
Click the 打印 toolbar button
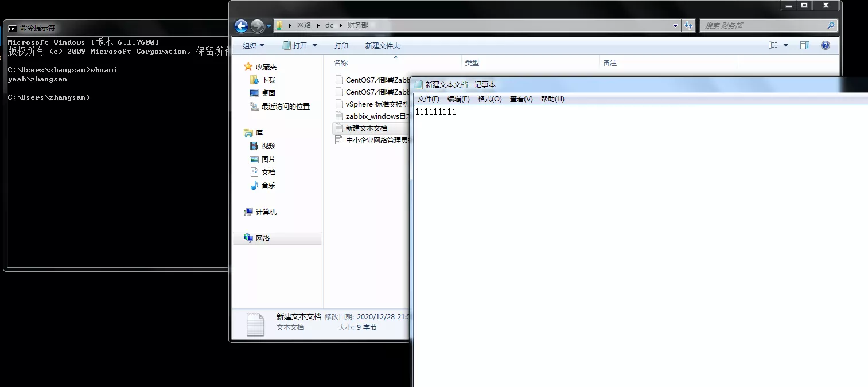click(x=341, y=45)
